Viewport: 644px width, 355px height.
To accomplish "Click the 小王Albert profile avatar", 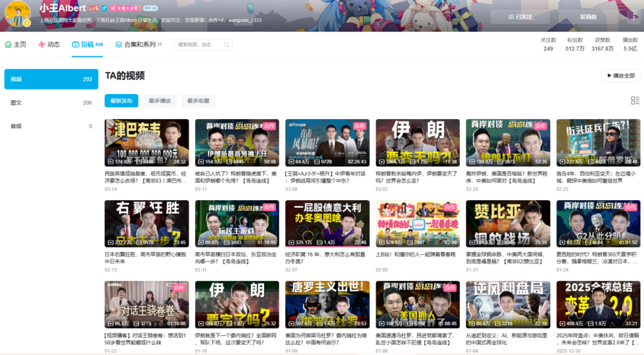I will [x=17, y=14].
